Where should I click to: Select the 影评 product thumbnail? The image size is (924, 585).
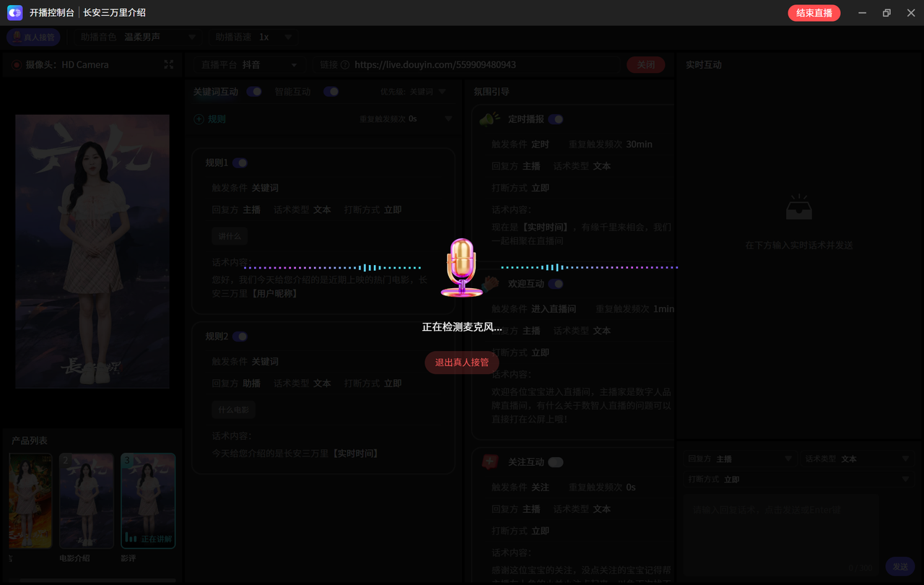click(x=148, y=500)
